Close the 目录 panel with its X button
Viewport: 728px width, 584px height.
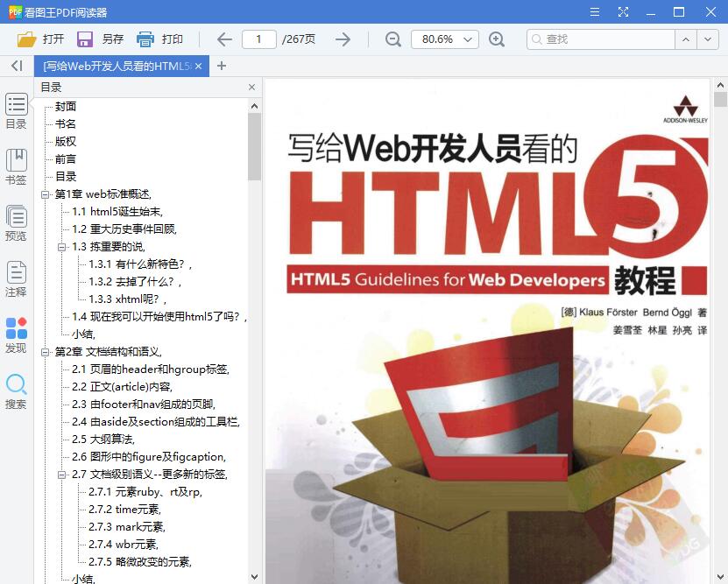point(251,87)
